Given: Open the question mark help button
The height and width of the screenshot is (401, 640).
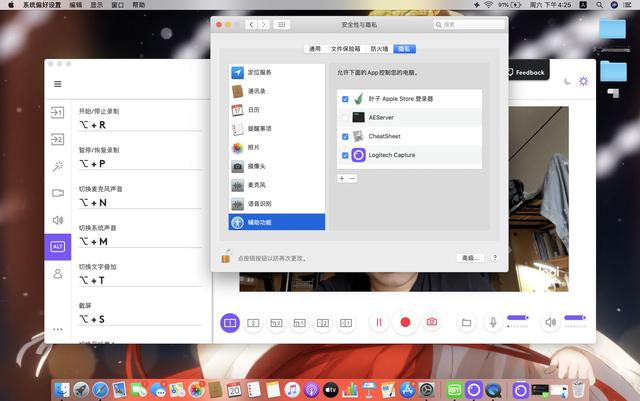Looking at the screenshot, I should (x=495, y=258).
